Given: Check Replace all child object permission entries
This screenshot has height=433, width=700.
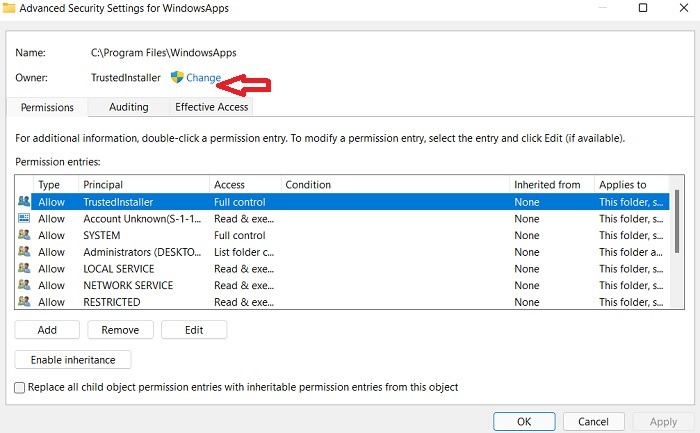Looking at the screenshot, I should coord(20,387).
